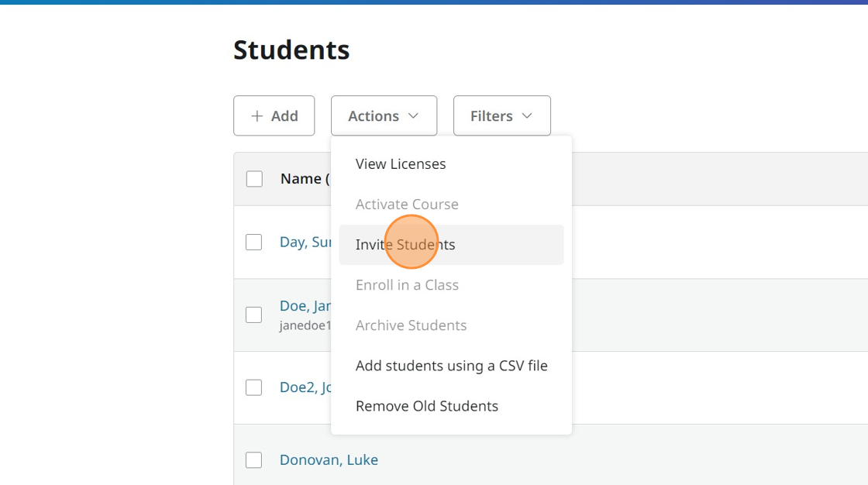The height and width of the screenshot is (485, 868).
Task: Check the checkbox next to Donovan, Luke
Action: pos(254,459)
